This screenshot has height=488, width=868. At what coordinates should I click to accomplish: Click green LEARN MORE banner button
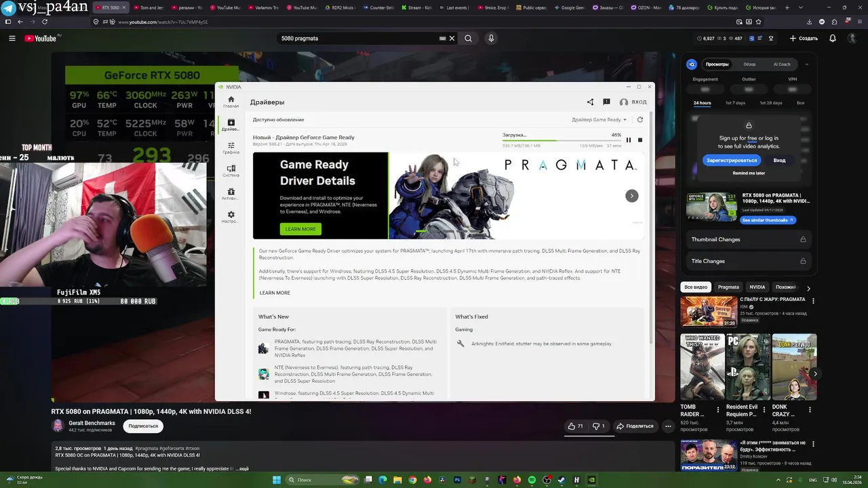click(x=300, y=229)
